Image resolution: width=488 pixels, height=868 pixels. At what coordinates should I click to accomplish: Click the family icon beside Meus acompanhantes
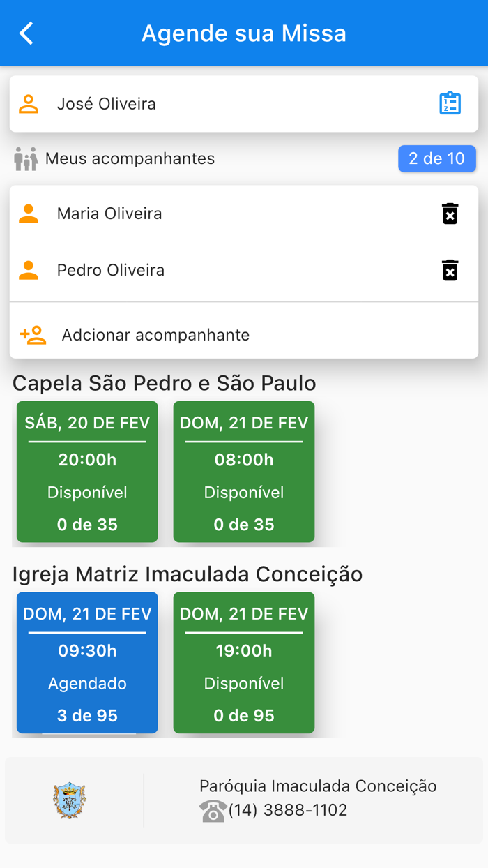(25, 158)
